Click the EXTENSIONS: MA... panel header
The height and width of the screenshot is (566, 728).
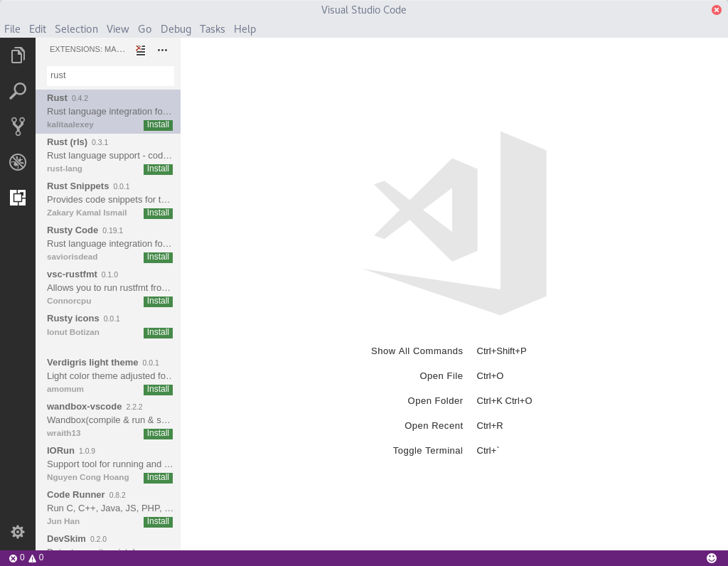[x=87, y=49]
